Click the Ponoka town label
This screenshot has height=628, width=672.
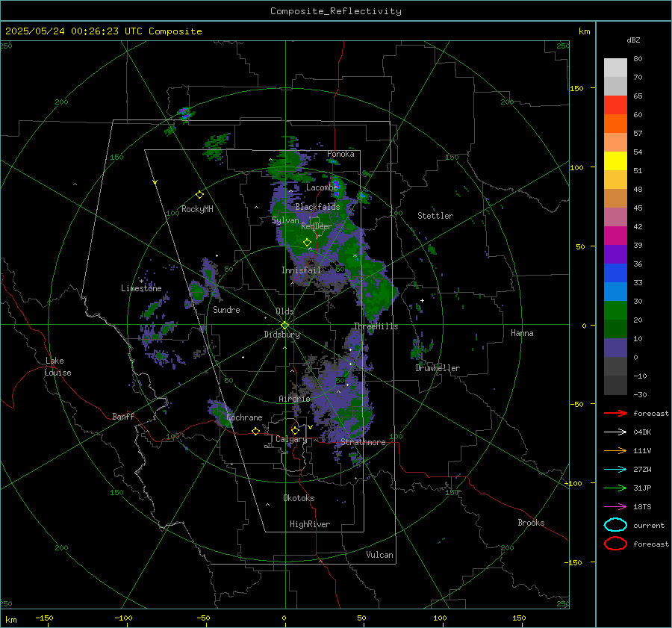click(340, 154)
